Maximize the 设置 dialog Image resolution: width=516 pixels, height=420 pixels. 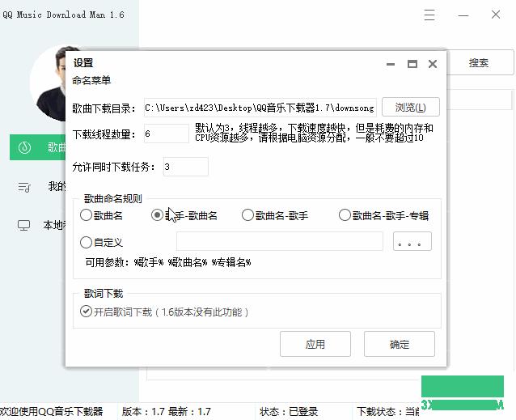point(412,64)
